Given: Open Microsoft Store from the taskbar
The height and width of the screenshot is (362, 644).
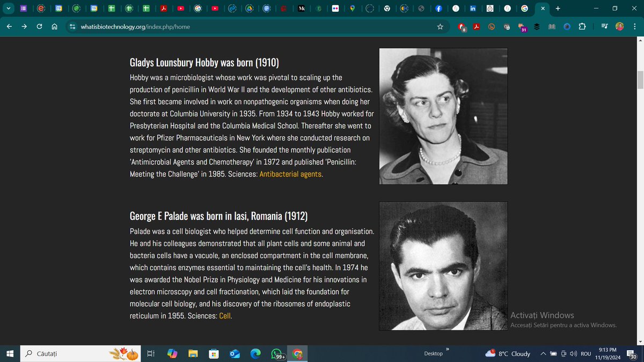Looking at the screenshot, I should click(x=214, y=353).
